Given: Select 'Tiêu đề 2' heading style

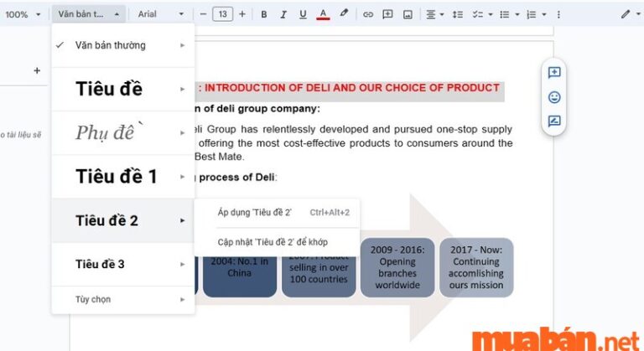Looking at the screenshot, I should click(122, 220).
